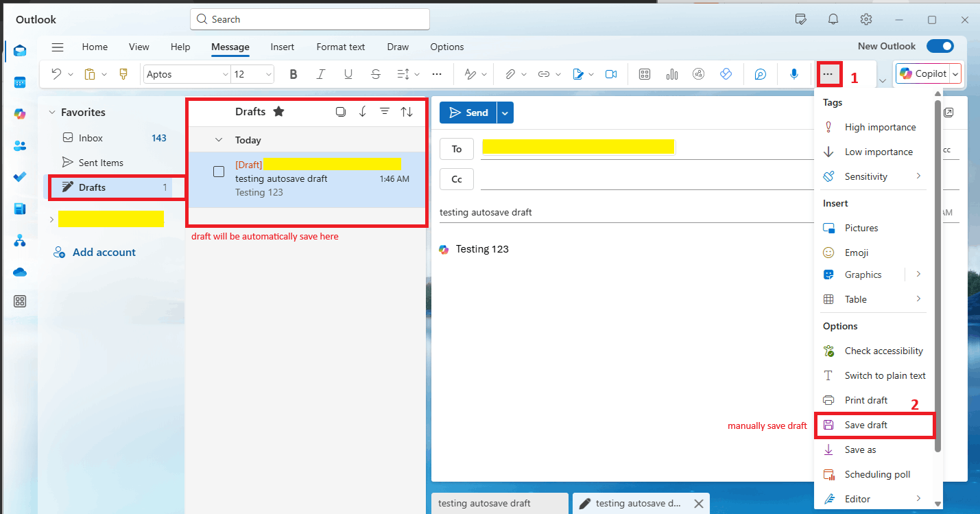
Task: Click the Add account link
Action: 104,252
